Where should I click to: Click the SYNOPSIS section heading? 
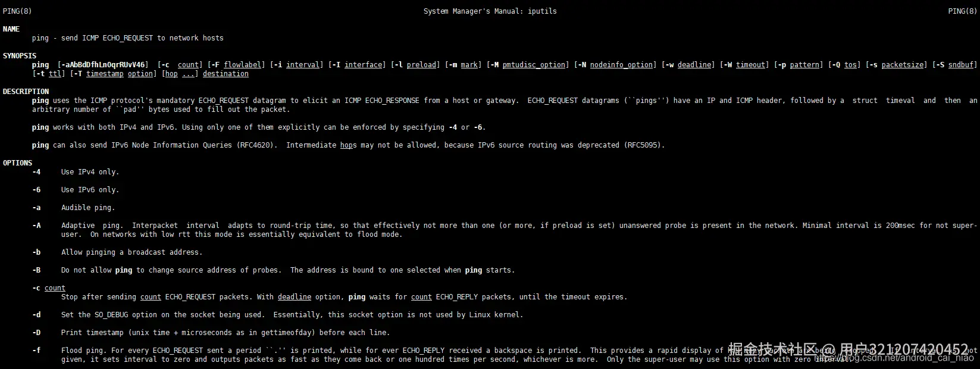click(x=20, y=56)
